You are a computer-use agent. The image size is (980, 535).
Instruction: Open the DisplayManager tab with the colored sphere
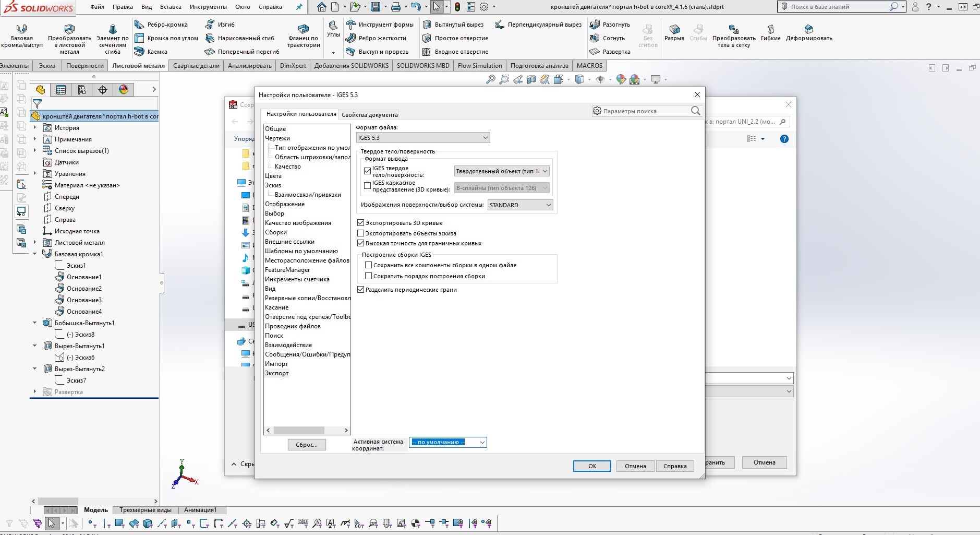[124, 90]
